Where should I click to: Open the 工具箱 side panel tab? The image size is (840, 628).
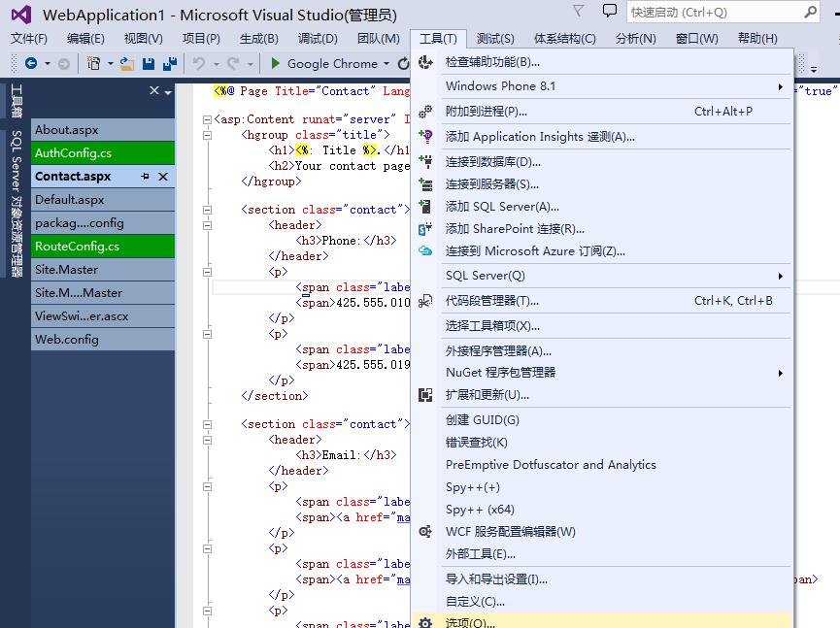click(x=17, y=100)
